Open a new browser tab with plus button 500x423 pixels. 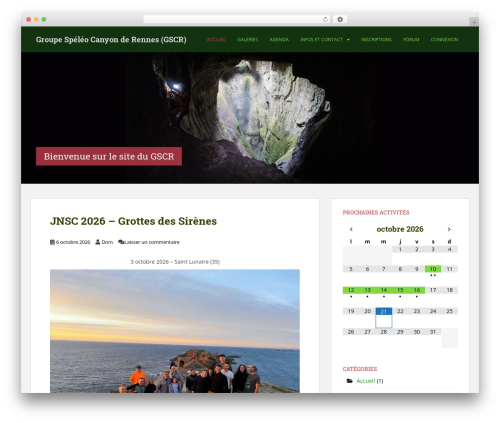click(474, 22)
